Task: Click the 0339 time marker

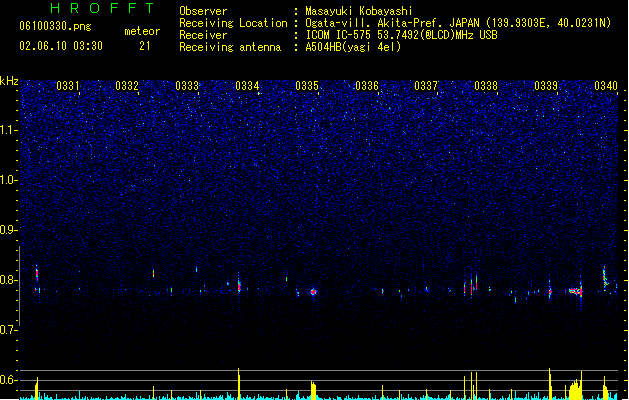Action: click(x=546, y=86)
